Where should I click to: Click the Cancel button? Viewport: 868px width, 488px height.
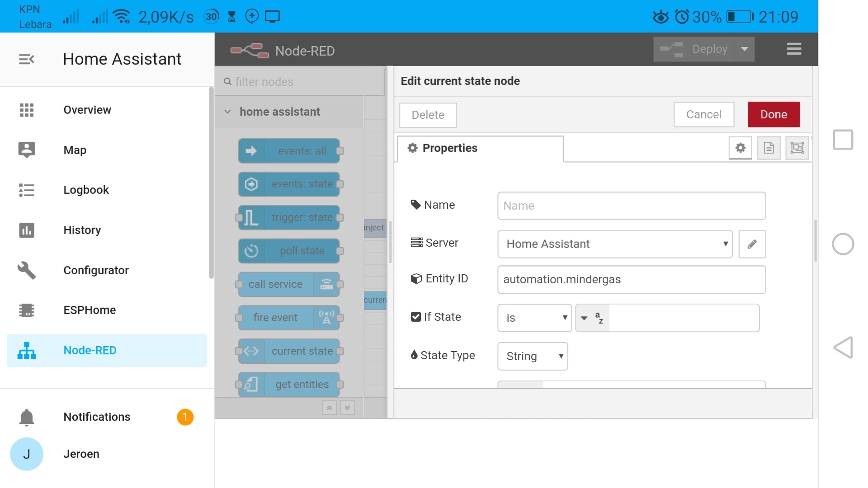click(x=703, y=114)
